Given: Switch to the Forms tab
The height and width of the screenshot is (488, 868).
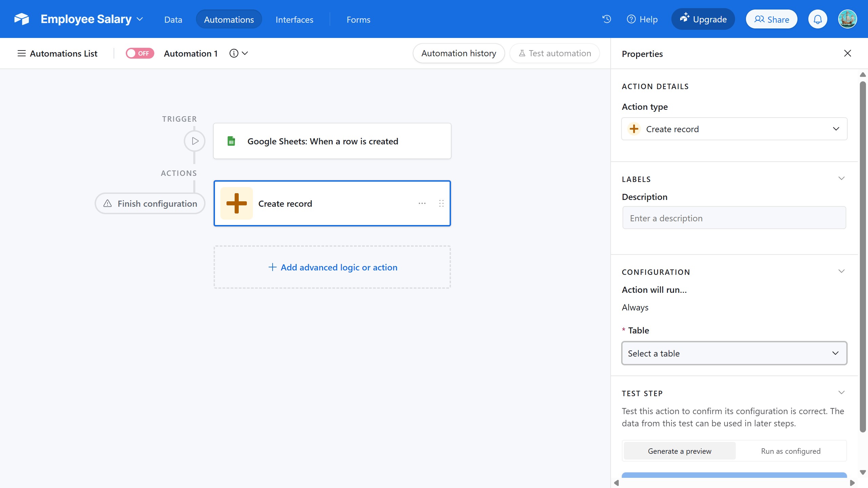Looking at the screenshot, I should [x=358, y=19].
